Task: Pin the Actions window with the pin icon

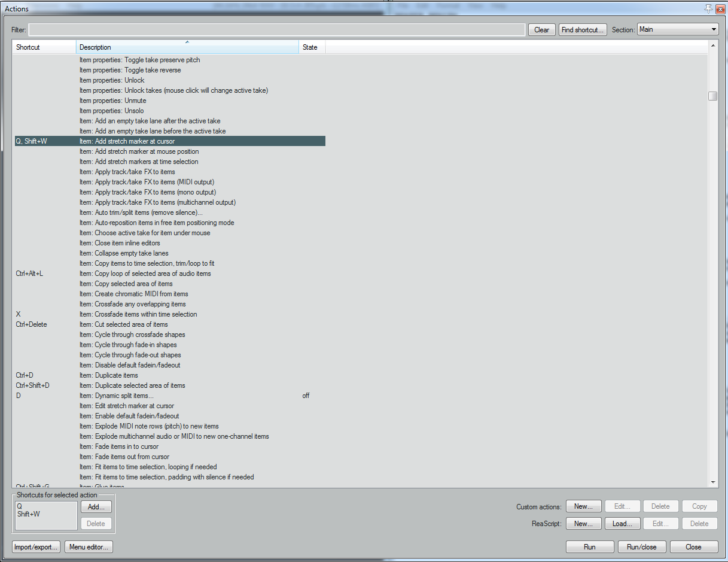Action: point(708,8)
